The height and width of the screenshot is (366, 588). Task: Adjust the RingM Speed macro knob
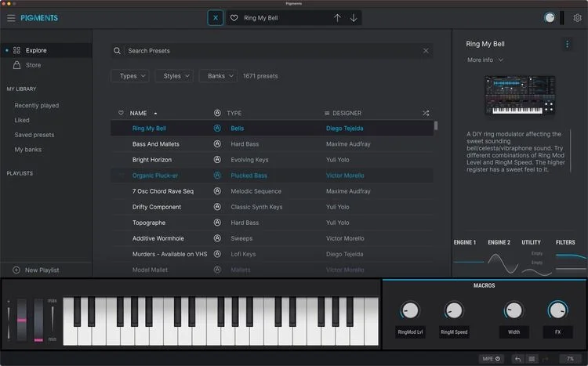click(x=454, y=310)
